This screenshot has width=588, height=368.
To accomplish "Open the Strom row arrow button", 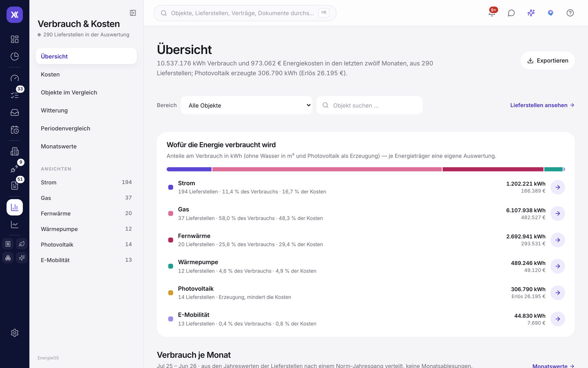I will 558,187.
